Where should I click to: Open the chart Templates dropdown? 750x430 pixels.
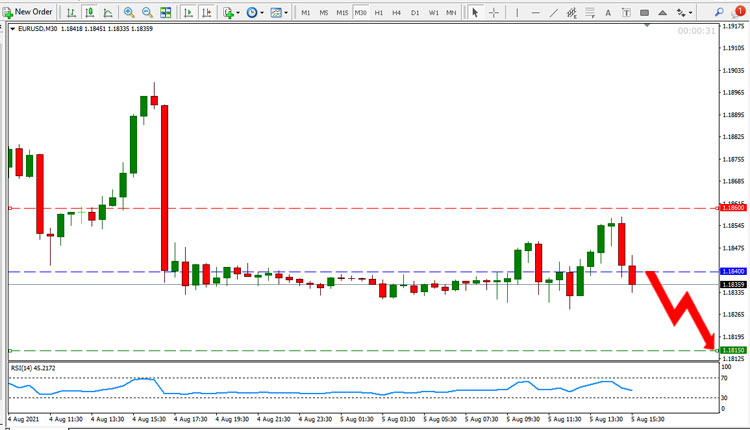(x=279, y=13)
